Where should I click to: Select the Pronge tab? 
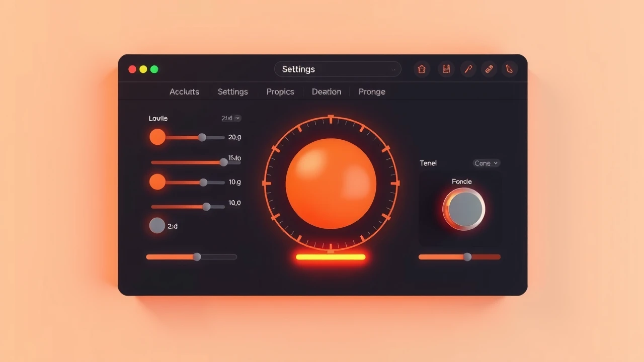[x=372, y=92]
